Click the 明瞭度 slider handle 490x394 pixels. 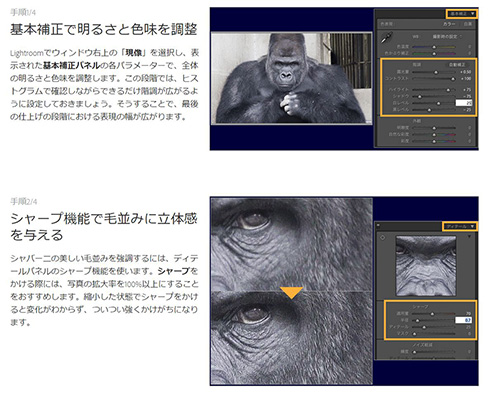click(434, 128)
